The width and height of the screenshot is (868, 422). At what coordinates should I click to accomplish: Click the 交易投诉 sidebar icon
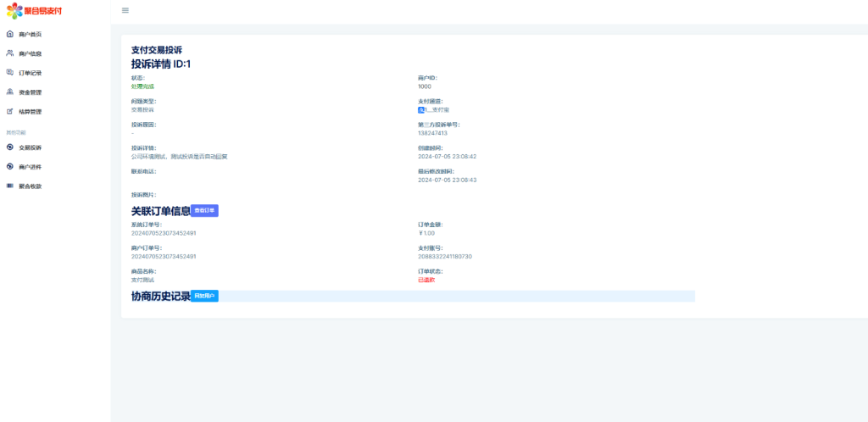(10, 147)
